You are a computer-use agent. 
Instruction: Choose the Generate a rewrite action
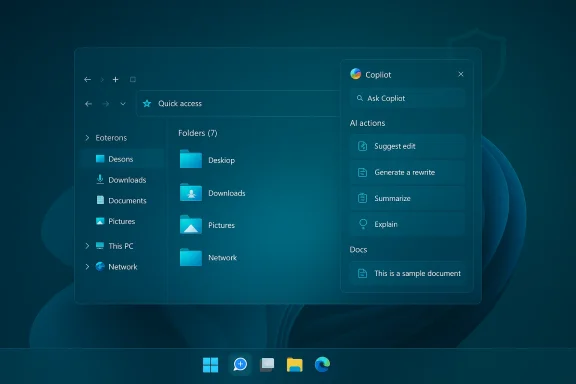pos(407,172)
